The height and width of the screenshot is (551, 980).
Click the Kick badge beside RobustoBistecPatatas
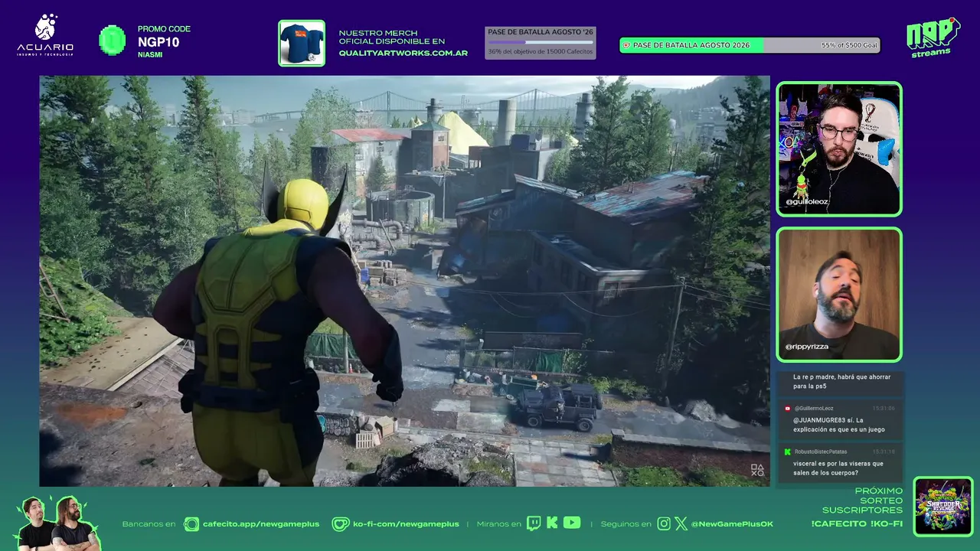coord(788,452)
